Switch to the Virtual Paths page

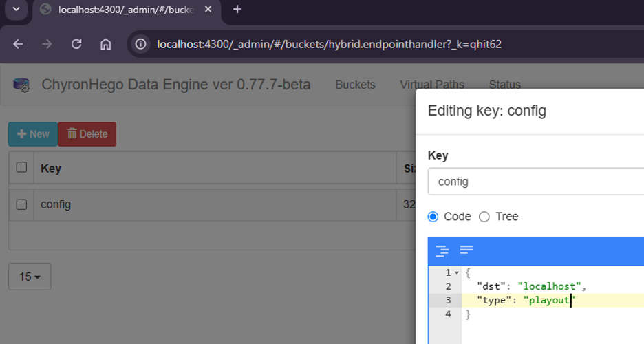click(431, 85)
